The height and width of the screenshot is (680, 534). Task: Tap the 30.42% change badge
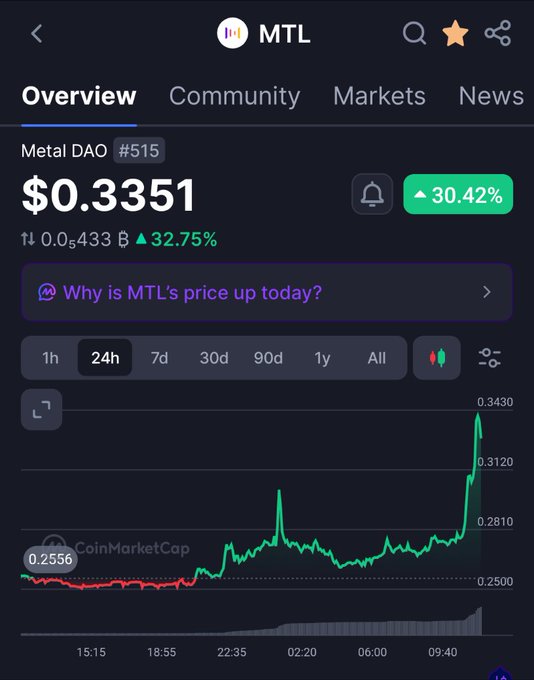[x=458, y=194]
